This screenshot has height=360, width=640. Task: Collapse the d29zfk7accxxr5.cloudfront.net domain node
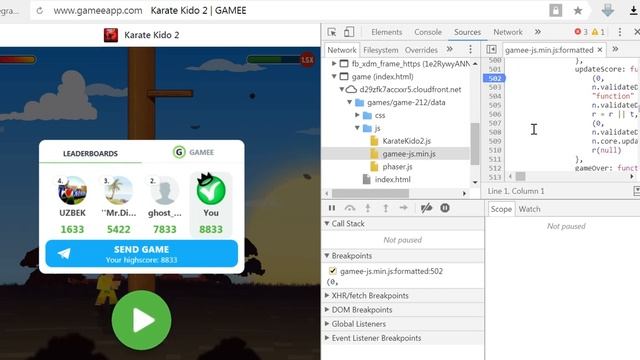click(342, 89)
